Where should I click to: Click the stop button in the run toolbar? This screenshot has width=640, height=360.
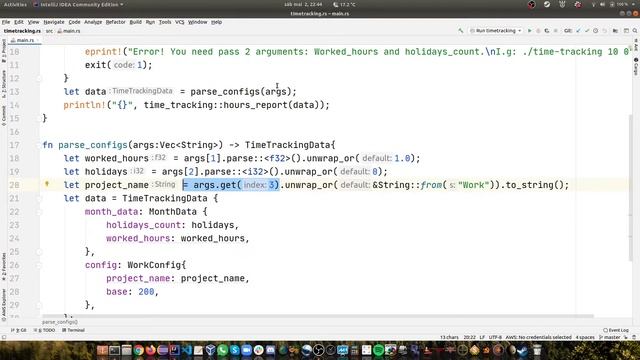tap(555, 31)
